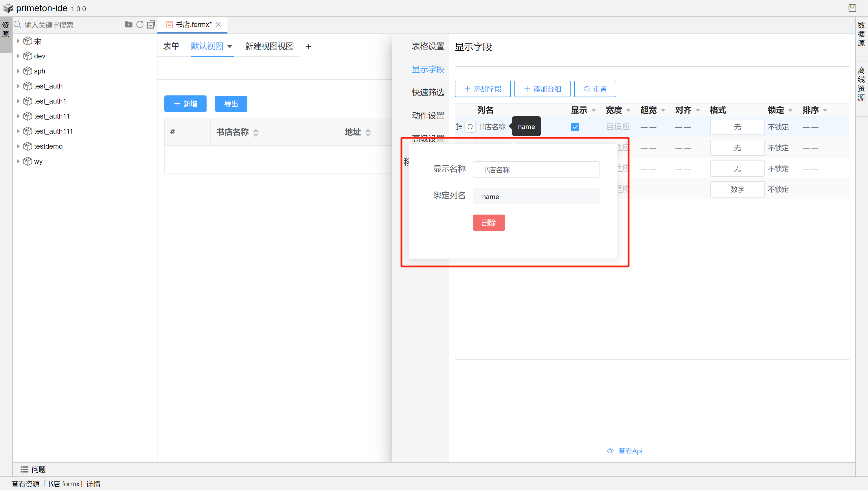Open 显示字段 in the settings menu
This screenshot has height=491, width=868.
(x=428, y=69)
